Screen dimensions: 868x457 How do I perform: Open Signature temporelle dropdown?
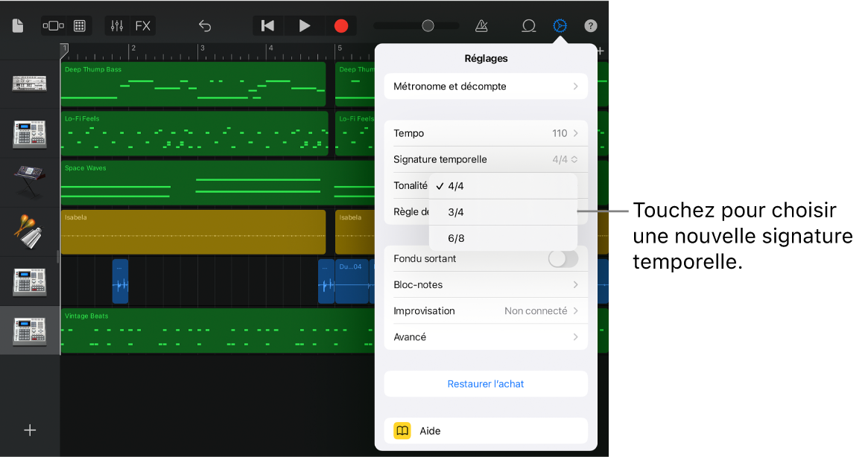click(x=486, y=159)
